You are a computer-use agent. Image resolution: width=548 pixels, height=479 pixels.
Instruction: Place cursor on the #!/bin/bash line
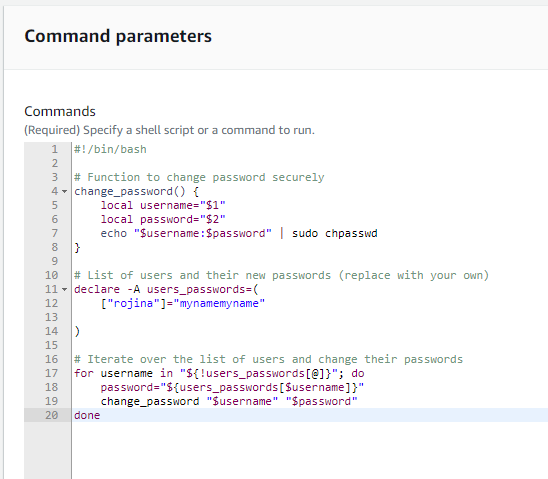pyautogui.click(x=110, y=149)
